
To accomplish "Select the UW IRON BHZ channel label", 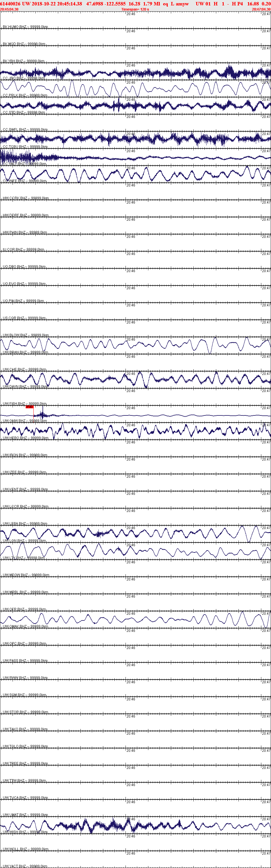I will click(x=25, y=455).
